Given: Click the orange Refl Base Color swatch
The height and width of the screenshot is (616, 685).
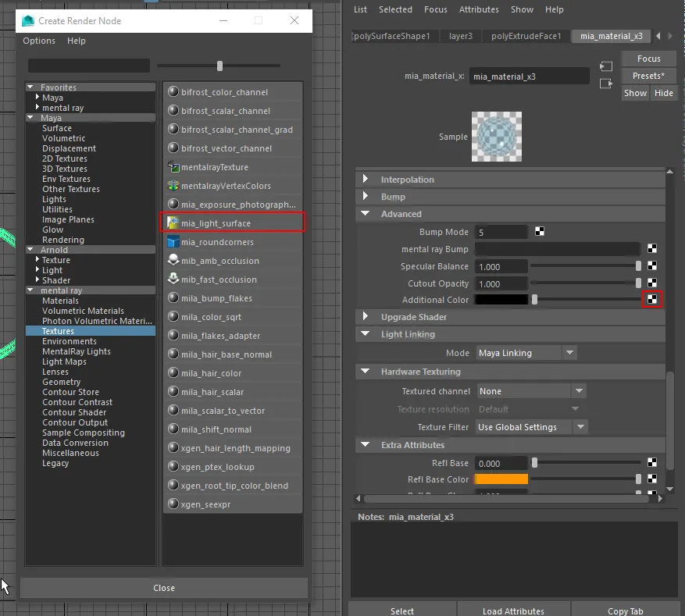Looking at the screenshot, I should coord(501,479).
